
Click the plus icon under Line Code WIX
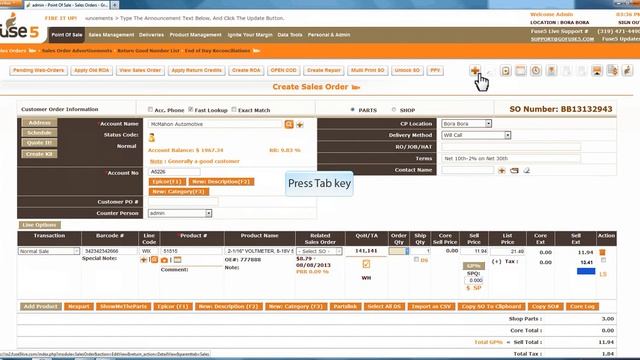click(143, 260)
